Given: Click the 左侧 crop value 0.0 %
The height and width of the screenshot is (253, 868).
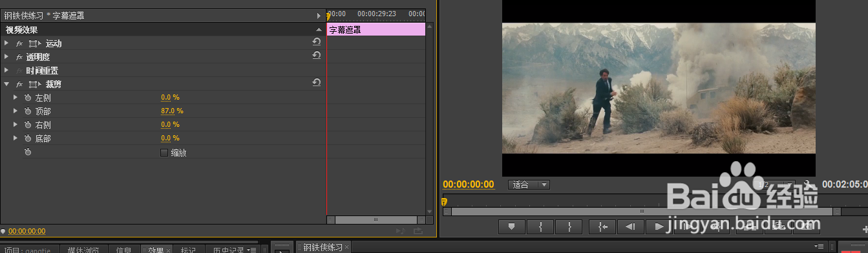Looking at the screenshot, I should coord(170,98).
